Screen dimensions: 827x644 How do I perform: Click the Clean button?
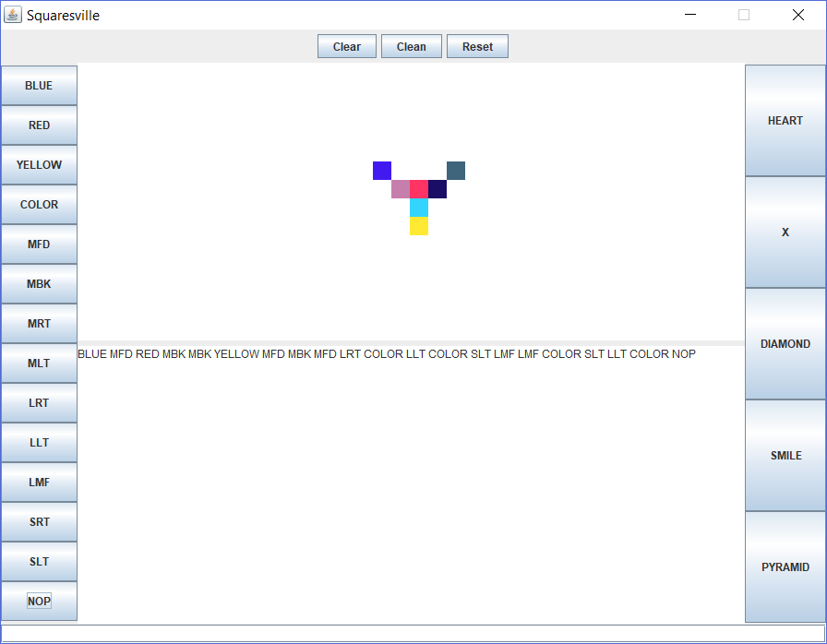click(x=412, y=46)
